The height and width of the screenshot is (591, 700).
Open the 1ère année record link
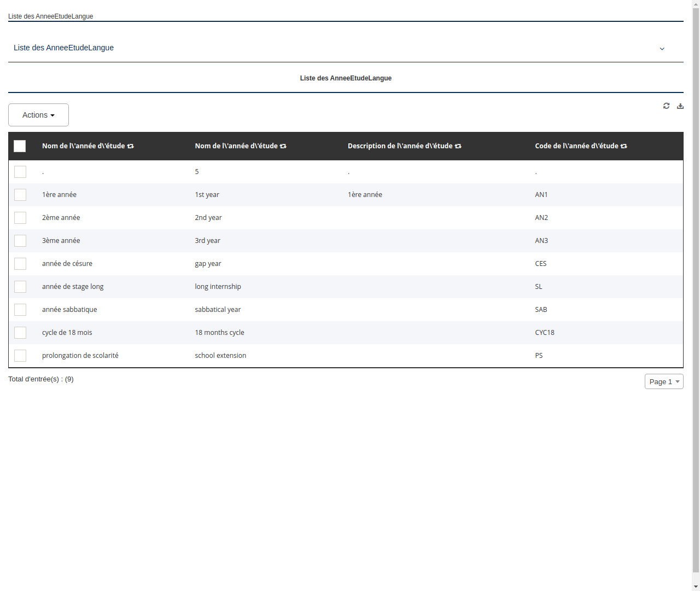[59, 194]
